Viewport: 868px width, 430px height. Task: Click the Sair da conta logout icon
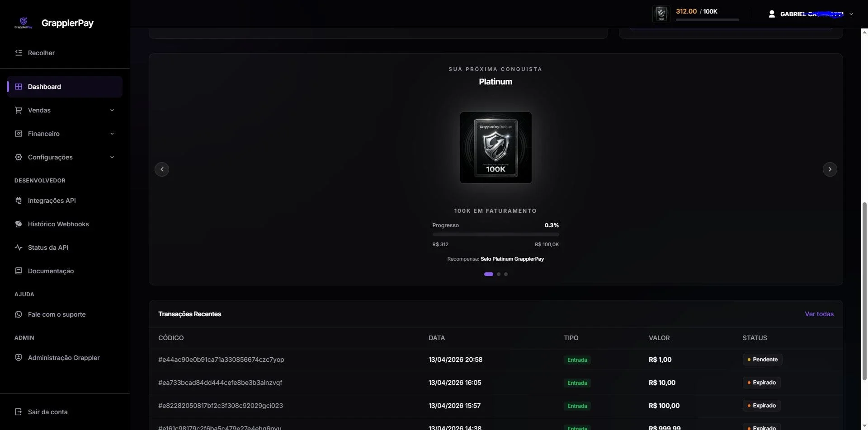pos(19,412)
